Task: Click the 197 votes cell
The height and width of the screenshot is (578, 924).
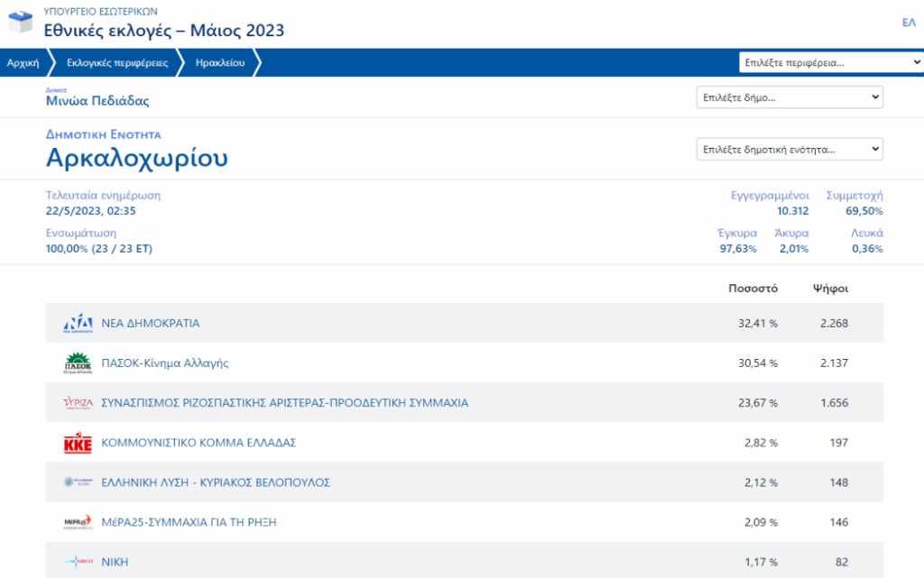Action: pos(839,443)
